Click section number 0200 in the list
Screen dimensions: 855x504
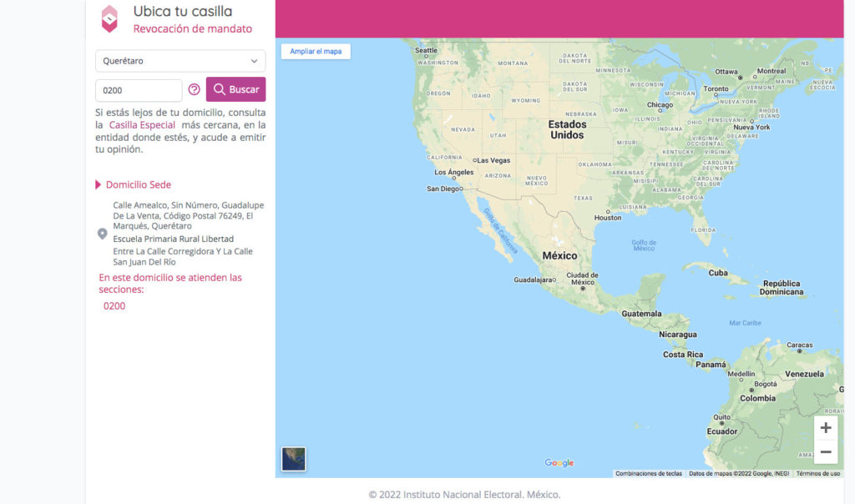click(x=114, y=306)
